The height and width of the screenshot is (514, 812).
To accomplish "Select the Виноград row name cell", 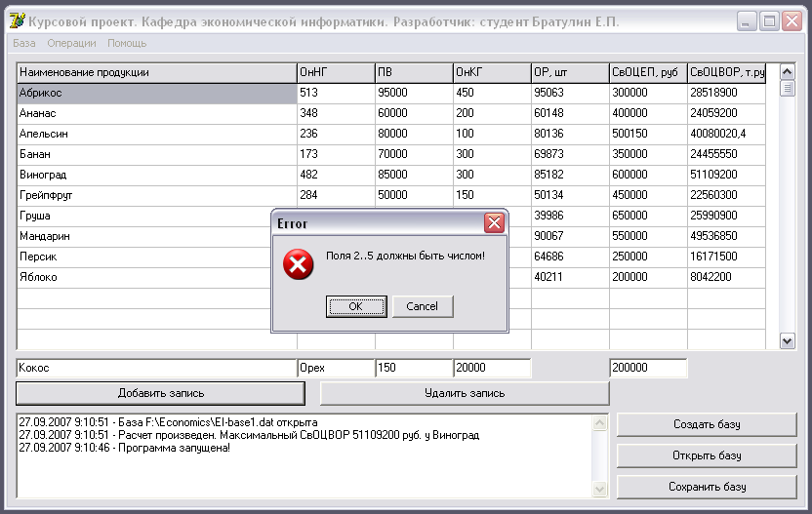I will click(156, 175).
